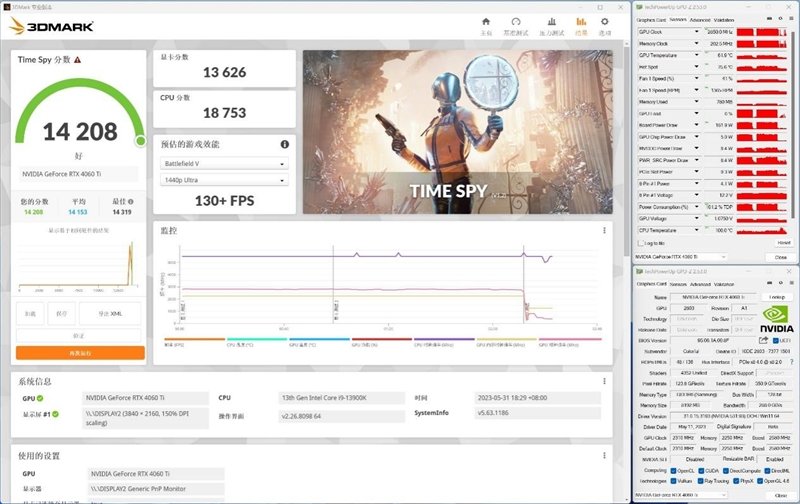Toggle the DirectML checkbox
Screen dimensions: 800x504
[x=766, y=471]
